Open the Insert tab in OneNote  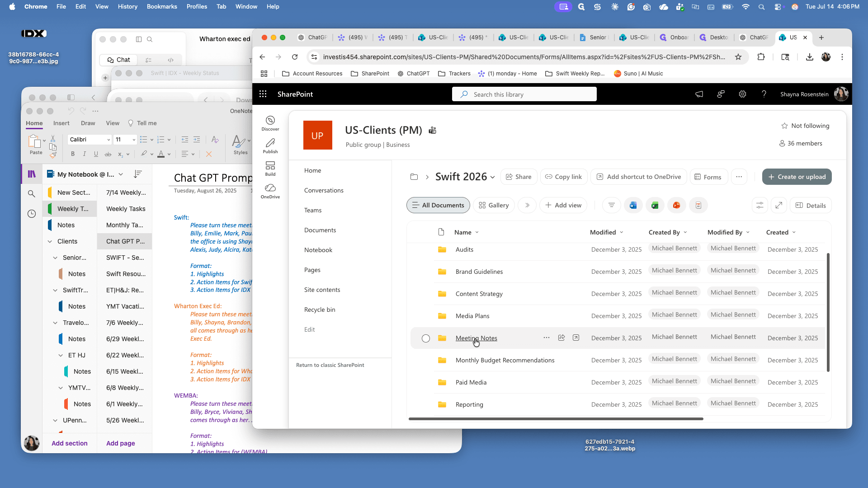(61, 123)
